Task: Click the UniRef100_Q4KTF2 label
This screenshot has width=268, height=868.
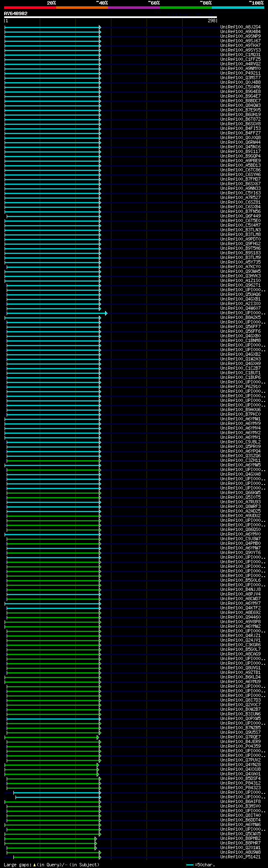Action: pyautogui.click(x=240, y=608)
